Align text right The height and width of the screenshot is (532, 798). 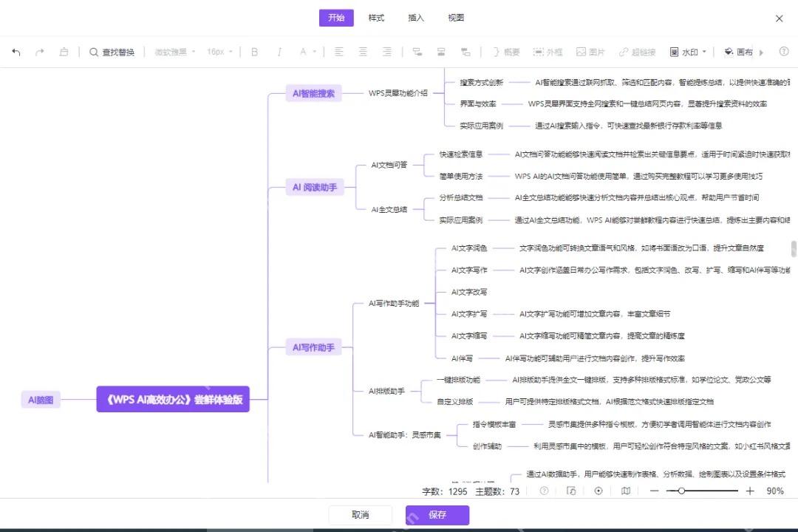pyautogui.click(x=387, y=52)
